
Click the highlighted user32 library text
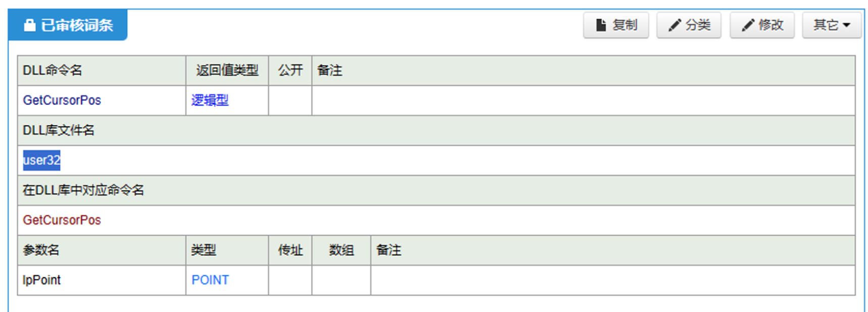41,160
